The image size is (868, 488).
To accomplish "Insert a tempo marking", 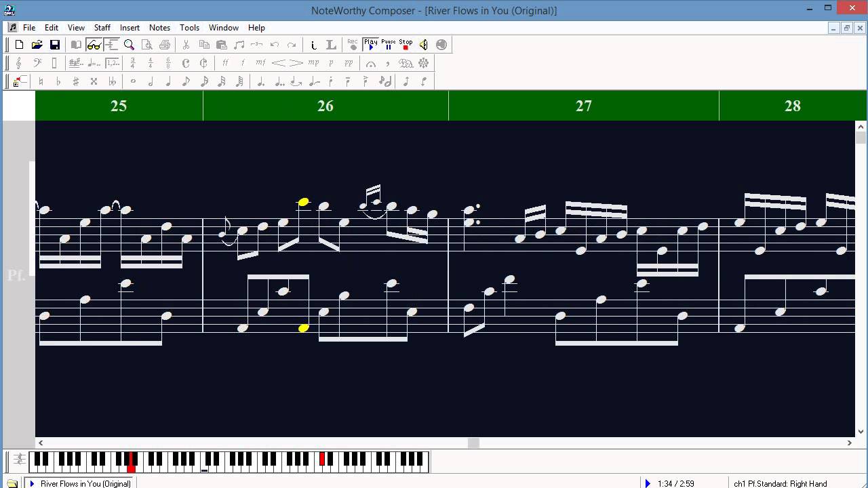I will pos(94,63).
